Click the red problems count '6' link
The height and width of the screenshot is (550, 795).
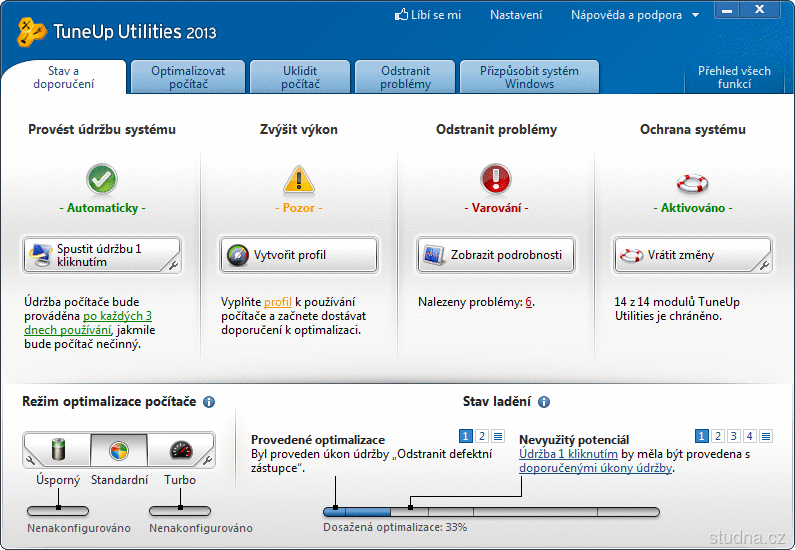click(x=529, y=302)
